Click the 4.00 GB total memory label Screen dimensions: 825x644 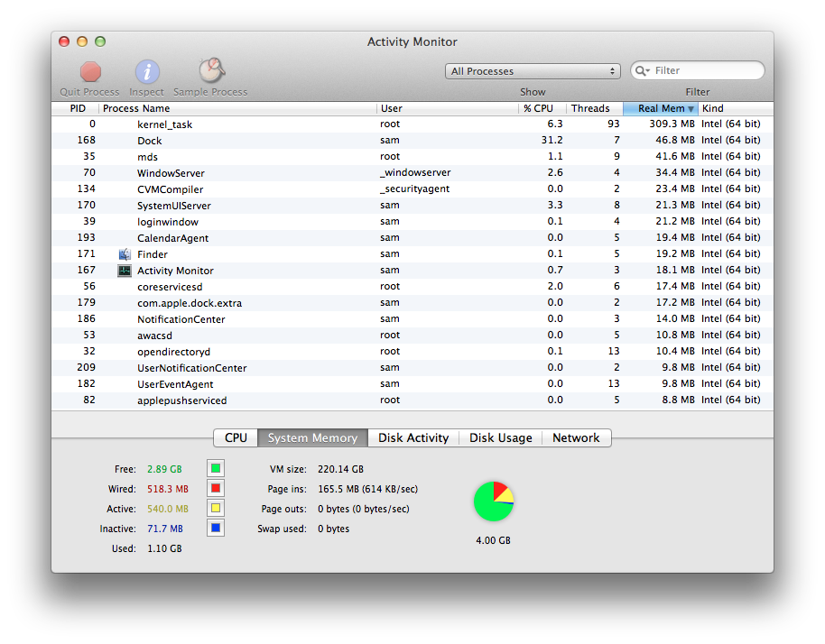(x=494, y=540)
